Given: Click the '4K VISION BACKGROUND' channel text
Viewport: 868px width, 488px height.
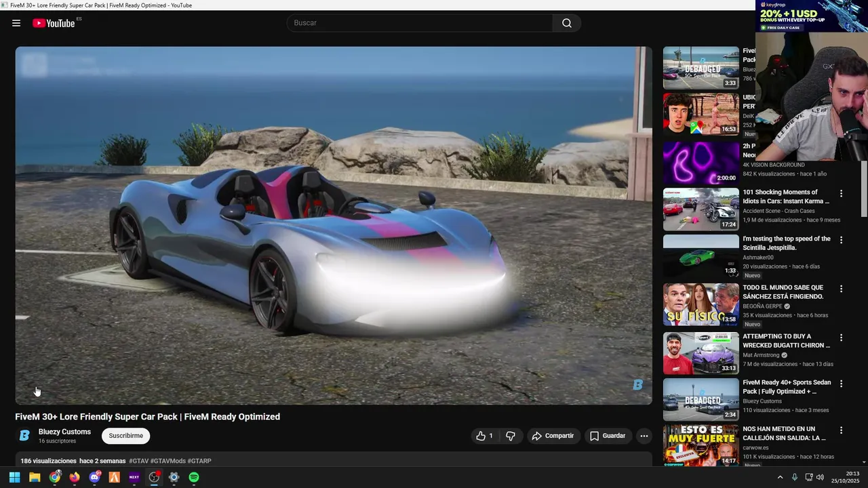Looking at the screenshot, I should [774, 165].
